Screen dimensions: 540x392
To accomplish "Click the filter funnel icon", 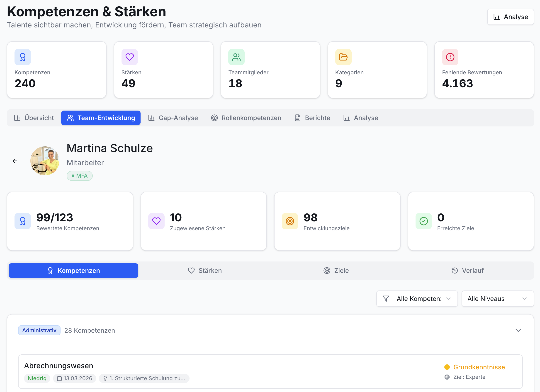I will click(x=386, y=298).
